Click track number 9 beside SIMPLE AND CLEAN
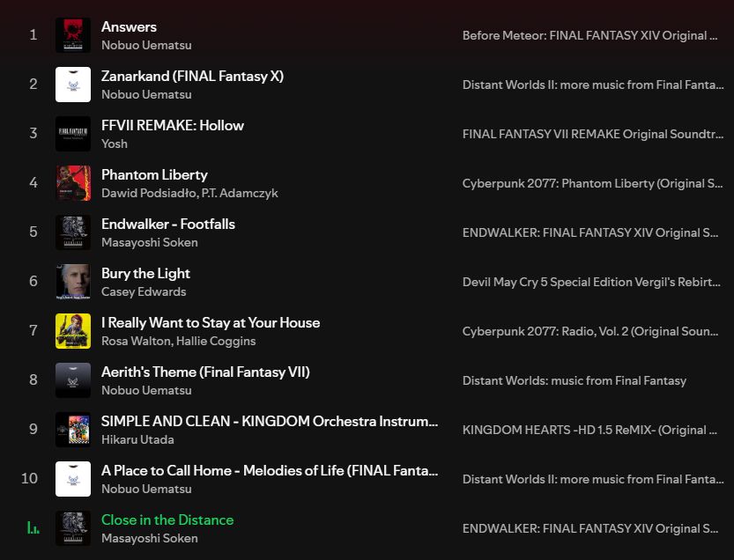 33,430
